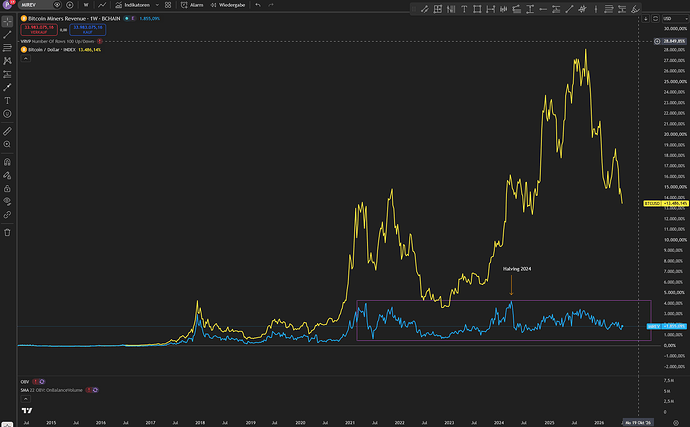690x427 pixels.
Task: Open the settings gear at bottom-right corner
Action: 675,423
